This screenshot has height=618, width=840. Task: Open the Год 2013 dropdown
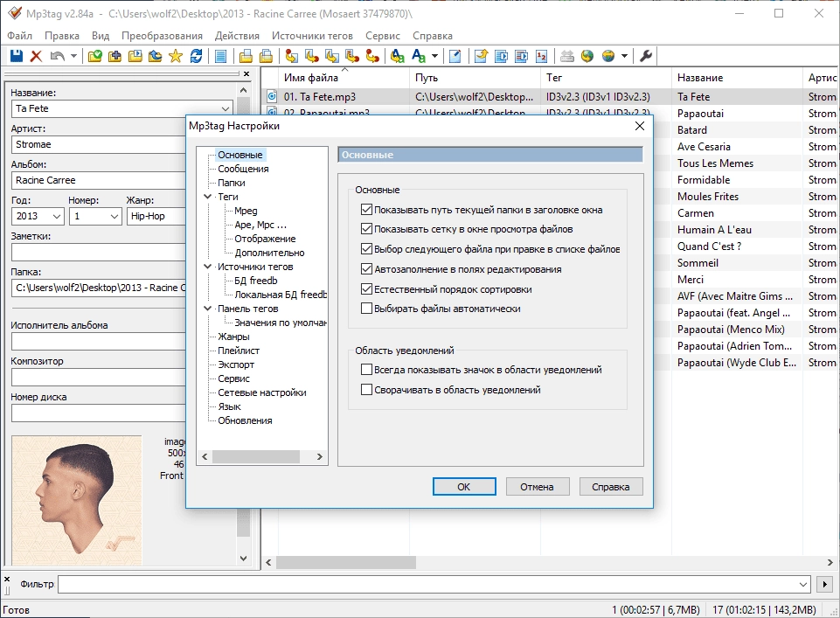pos(57,217)
